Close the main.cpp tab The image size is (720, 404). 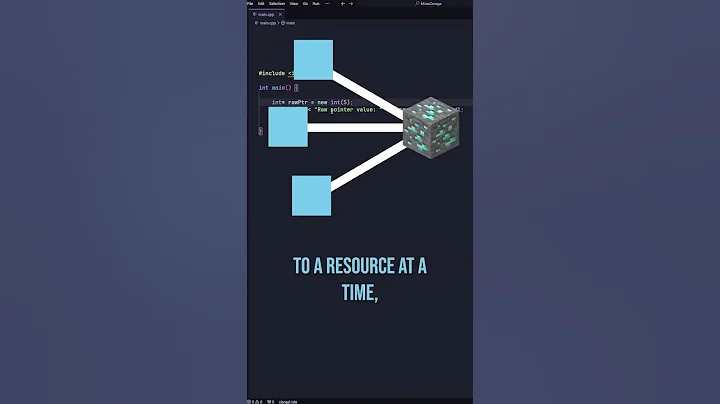(280, 15)
